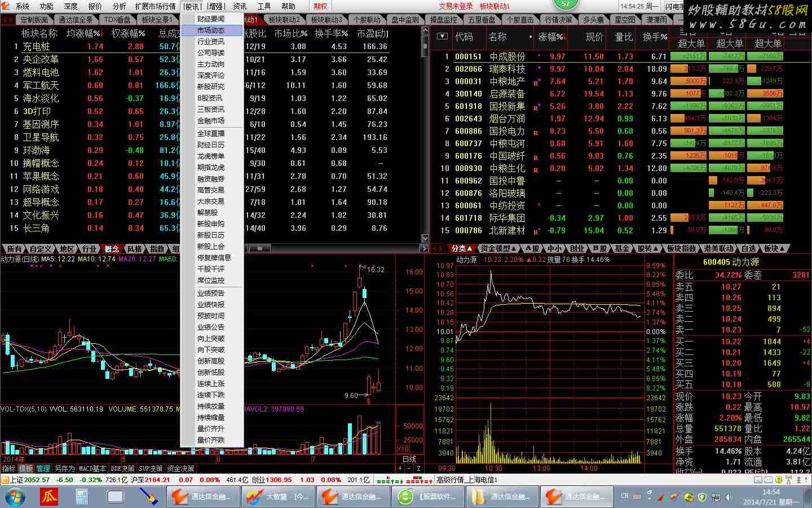
Task: Click the volume speaker tray icon
Action: (x=730, y=497)
